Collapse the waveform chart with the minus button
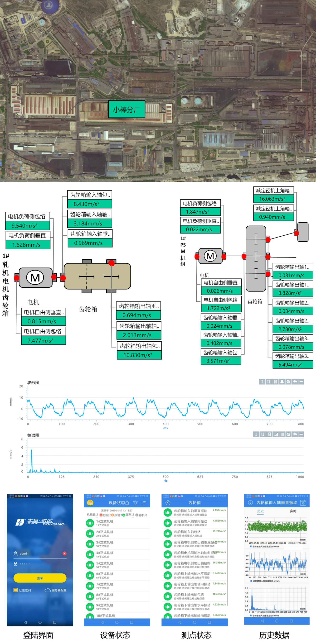316x644 pixels. (301, 382)
